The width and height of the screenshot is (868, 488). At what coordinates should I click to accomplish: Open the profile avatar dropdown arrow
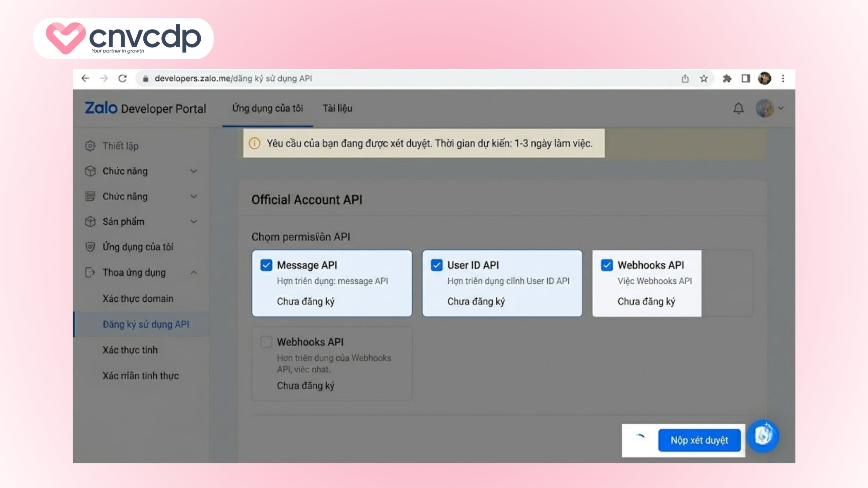tap(782, 108)
